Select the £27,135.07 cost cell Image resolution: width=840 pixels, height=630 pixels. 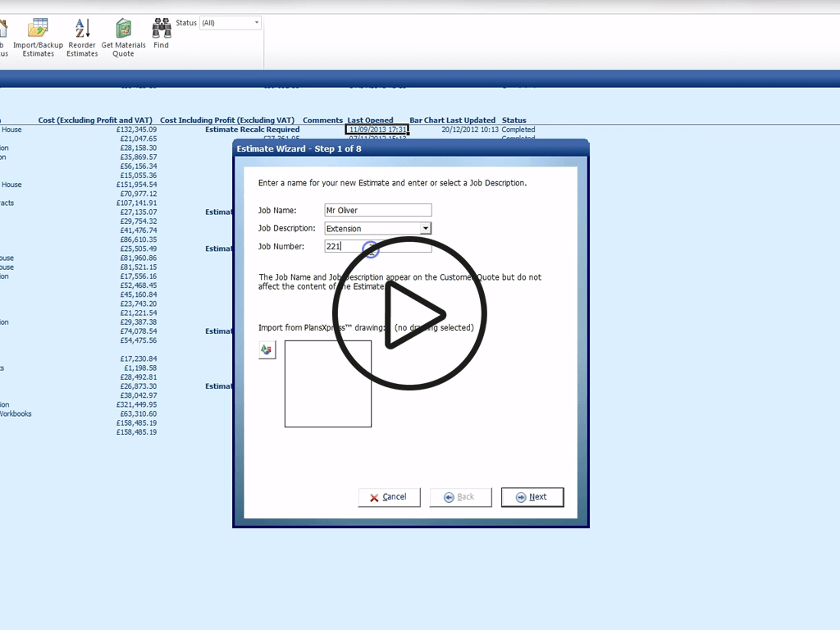point(138,212)
